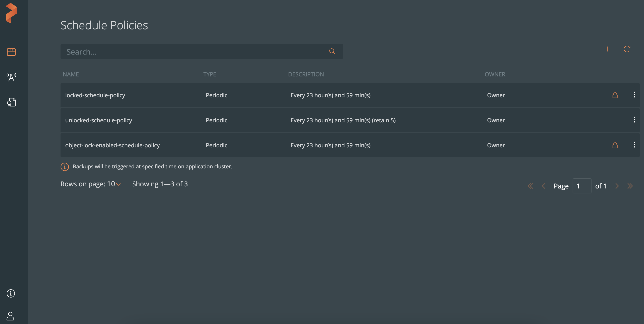Open the restore documents icon in the sidebar
The image size is (644, 324).
click(11, 102)
